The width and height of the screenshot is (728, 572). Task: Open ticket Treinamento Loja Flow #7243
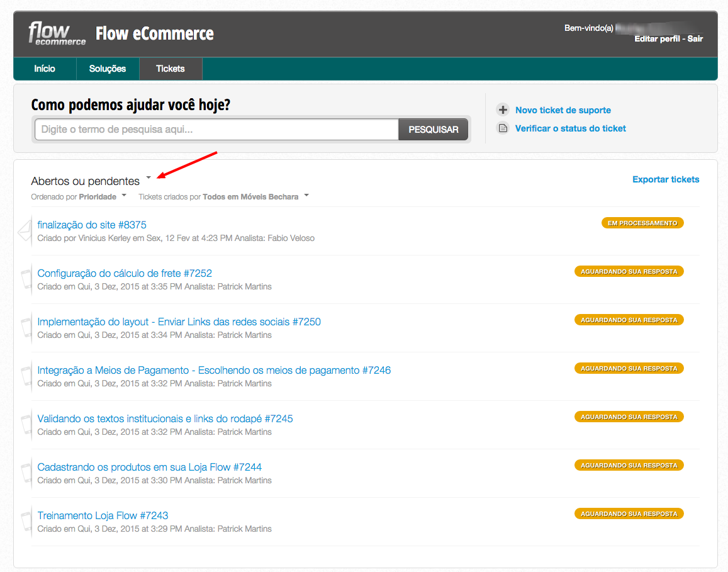(103, 515)
